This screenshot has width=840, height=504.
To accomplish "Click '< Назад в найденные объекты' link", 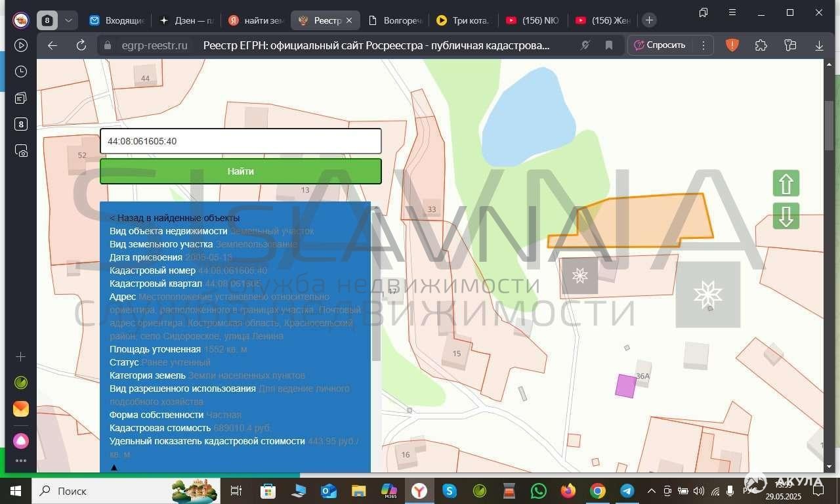I will coord(175,218).
